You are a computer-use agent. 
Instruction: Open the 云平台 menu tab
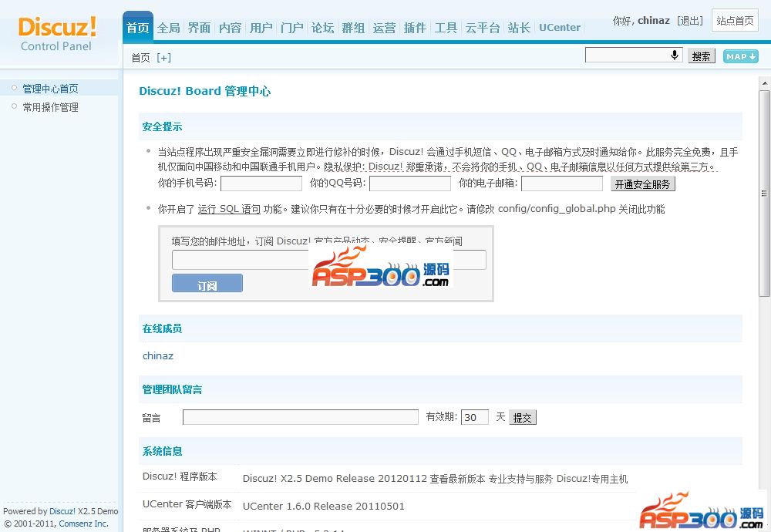(483, 28)
